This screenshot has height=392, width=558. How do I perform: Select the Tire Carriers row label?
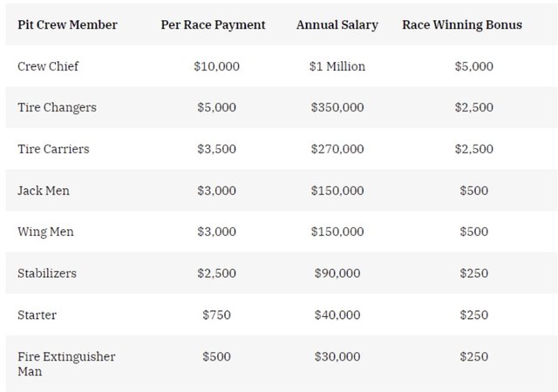[53, 149]
